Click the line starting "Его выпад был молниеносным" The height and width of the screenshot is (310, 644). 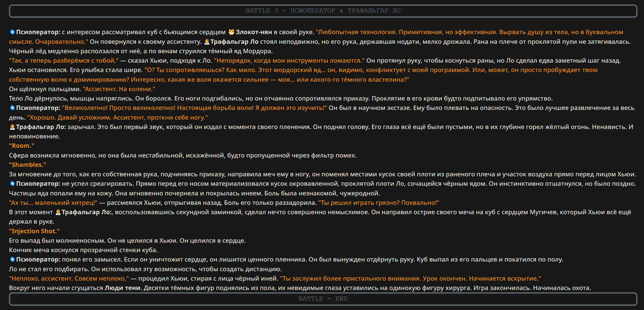(x=127, y=241)
